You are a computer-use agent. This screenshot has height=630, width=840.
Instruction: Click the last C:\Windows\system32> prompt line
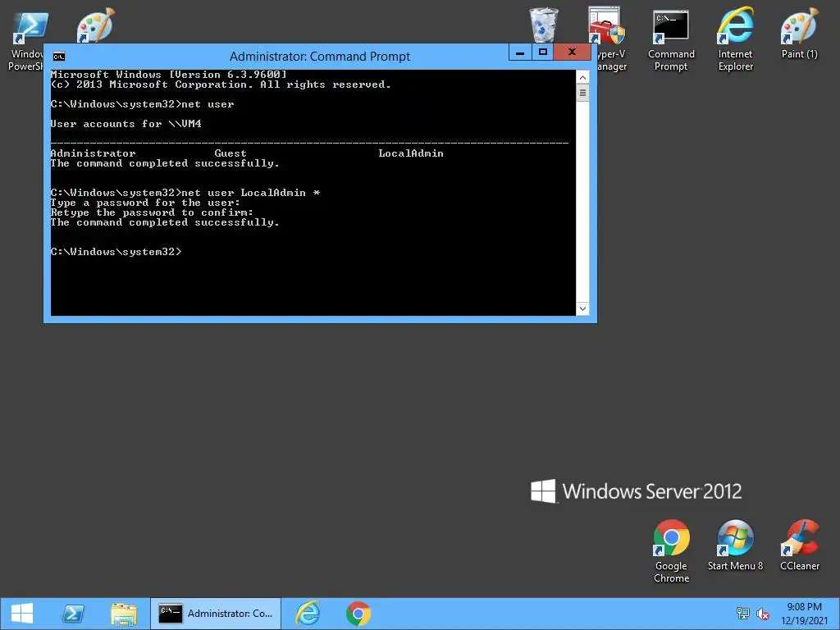(x=116, y=252)
